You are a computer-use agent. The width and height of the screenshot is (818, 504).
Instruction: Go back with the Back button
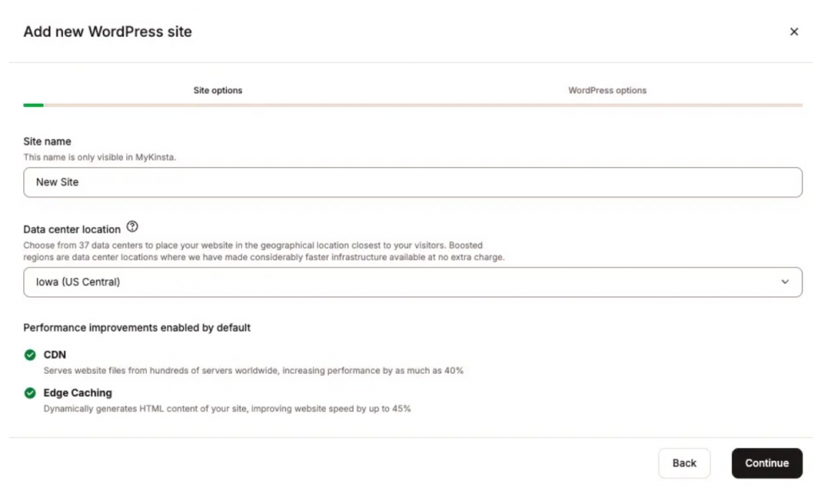tap(684, 463)
